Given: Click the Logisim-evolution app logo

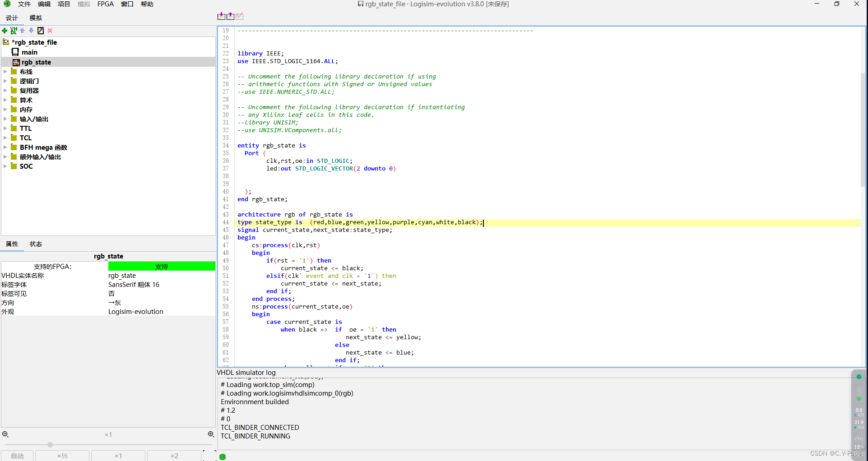Looking at the screenshot, I should pos(7,4).
